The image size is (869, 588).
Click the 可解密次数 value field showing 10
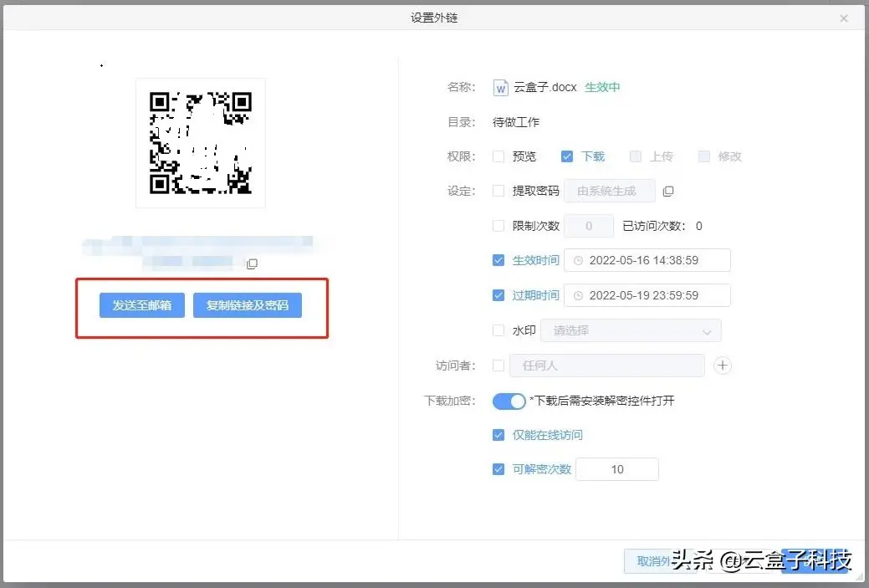(617, 469)
